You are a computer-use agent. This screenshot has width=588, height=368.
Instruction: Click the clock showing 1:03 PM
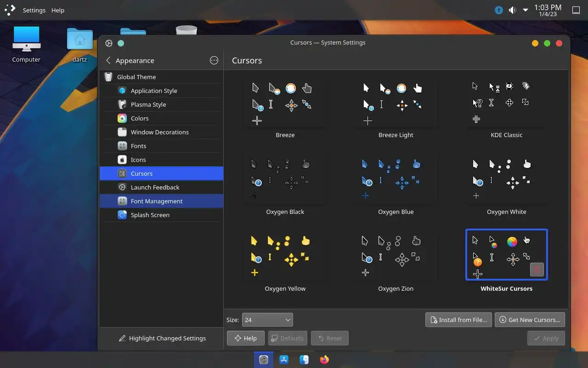pos(548,10)
